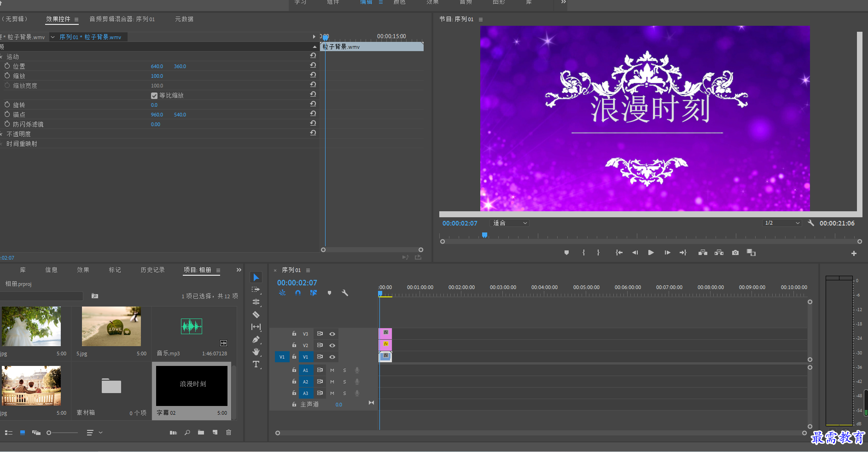Open 项目: 相册 panel menu
This screenshot has width=868, height=452.
[x=218, y=270]
